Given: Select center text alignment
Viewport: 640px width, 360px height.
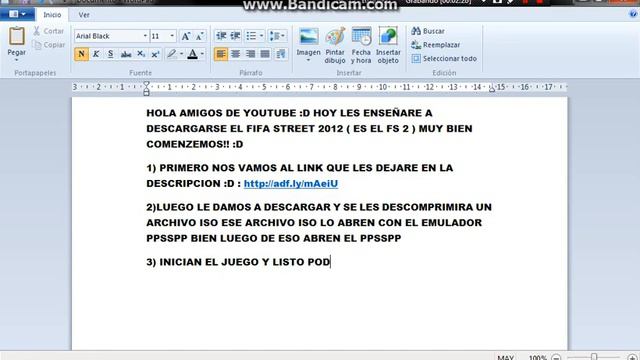Looking at the screenshot, I should point(236,54).
